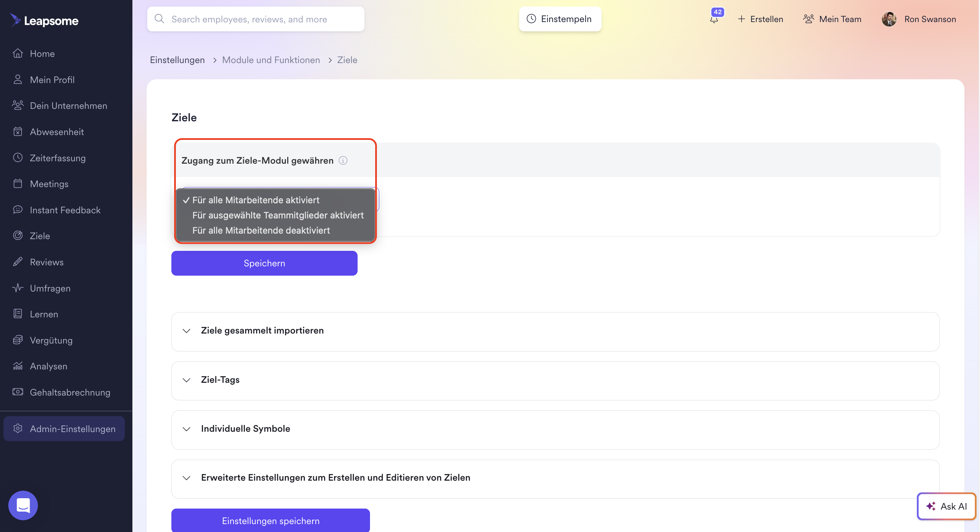Image resolution: width=980 pixels, height=532 pixels.
Task: Click the Abwesenheit calendar icon
Action: coord(18,132)
